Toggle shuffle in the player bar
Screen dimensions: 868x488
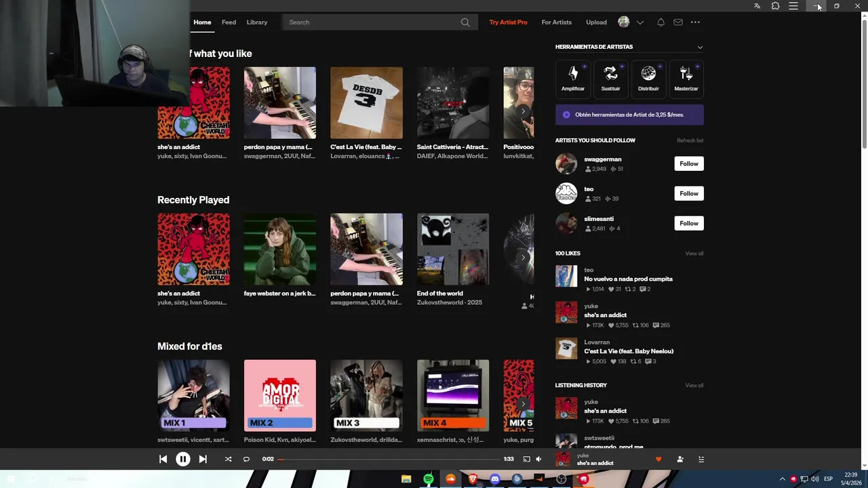click(x=229, y=459)
